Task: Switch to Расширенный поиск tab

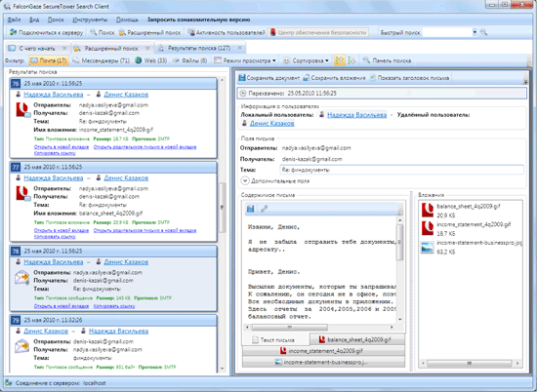Action: pyautogui.click(x=111, y=48)
